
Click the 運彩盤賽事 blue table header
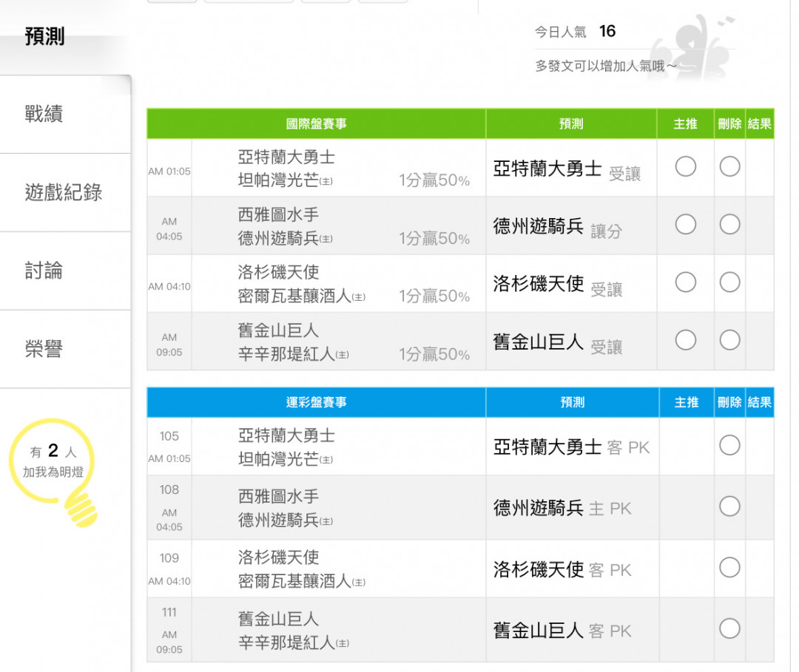pos(317,402)
